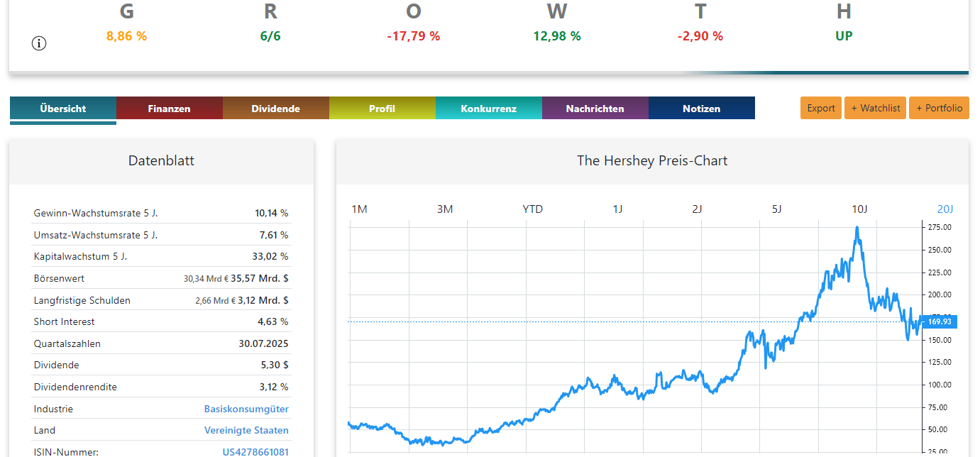This screenshot has width=980, height=457.
Task: Switch to the Notizen tab
Action: (701, 109)
